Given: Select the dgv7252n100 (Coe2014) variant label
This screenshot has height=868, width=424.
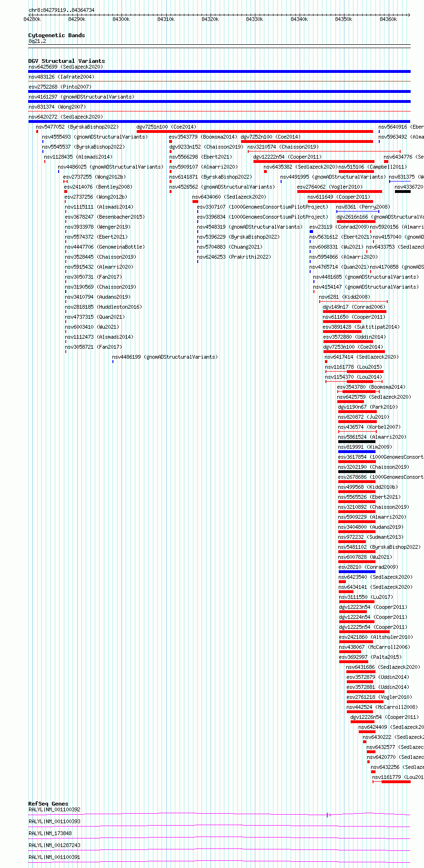Looking at the screenshot, I should click(271, 137).
